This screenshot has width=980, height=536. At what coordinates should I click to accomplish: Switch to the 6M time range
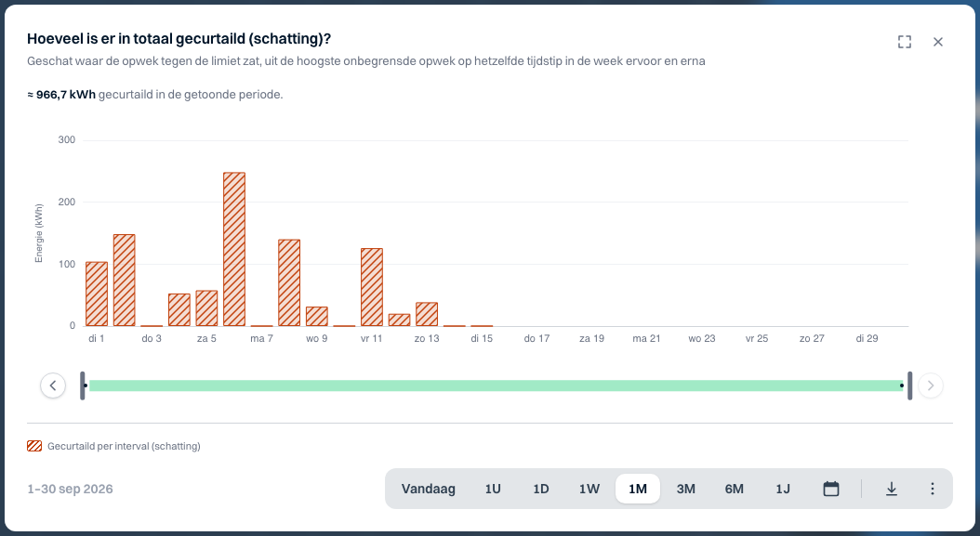coord(735,489)
